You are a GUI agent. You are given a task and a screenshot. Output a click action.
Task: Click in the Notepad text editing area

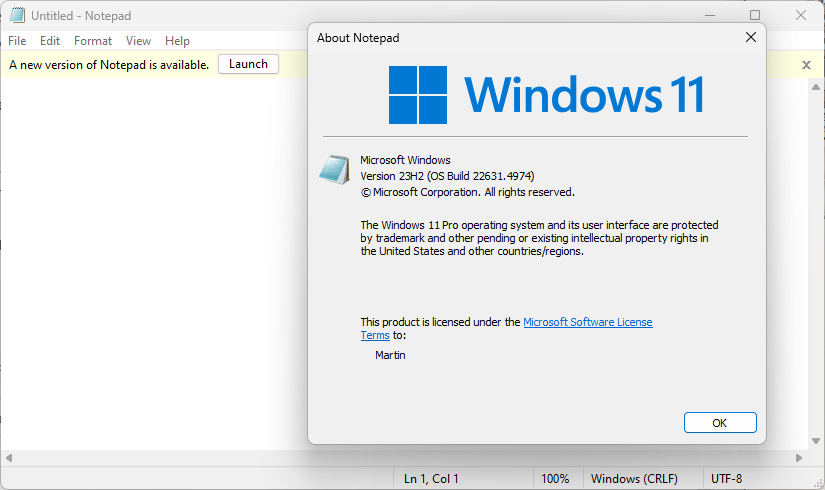[154, 263]
